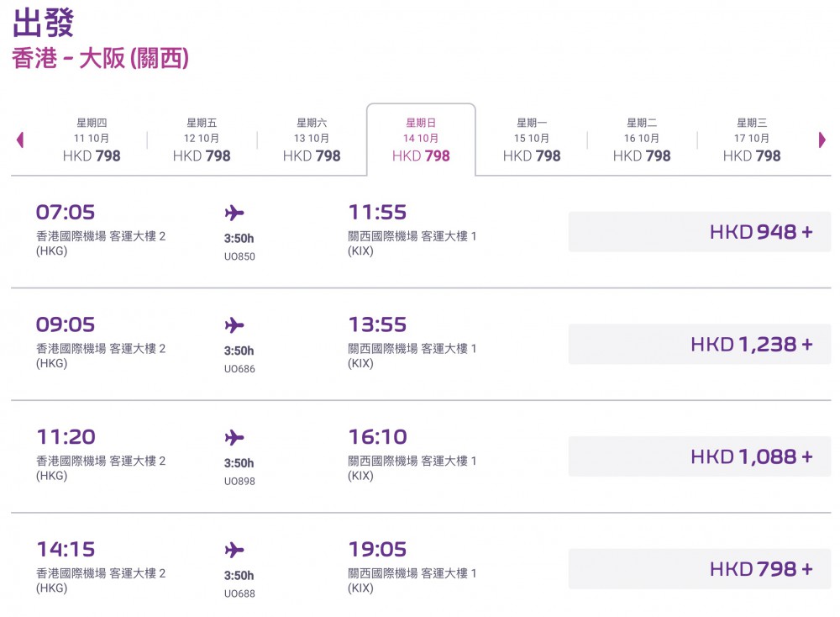Click airplane icon for flight UO850

(234, 213)
